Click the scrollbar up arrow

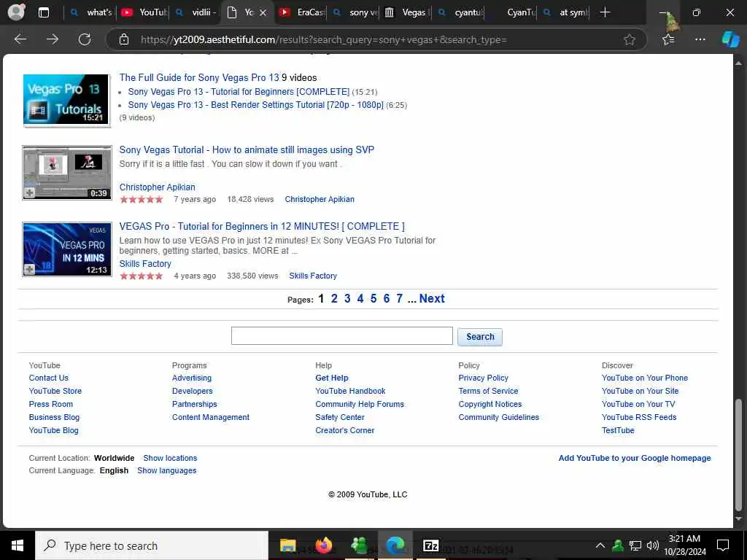(x=738, y=63)
